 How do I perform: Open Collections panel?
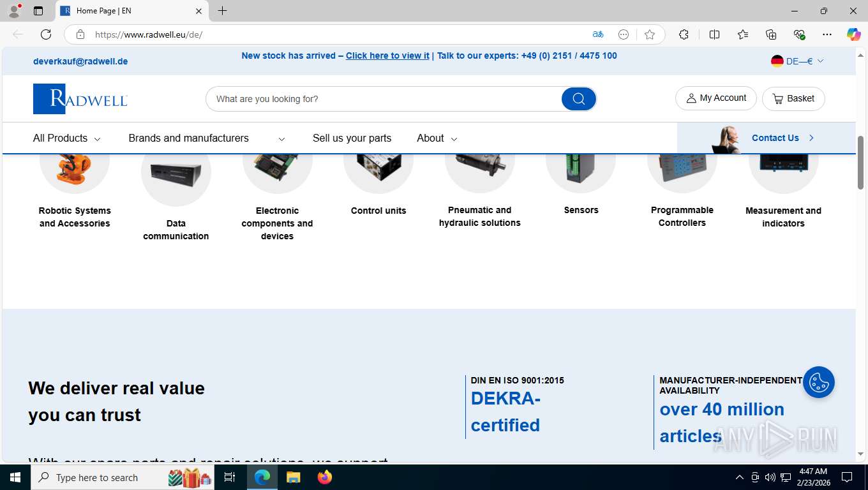click(x=771, y=34)
